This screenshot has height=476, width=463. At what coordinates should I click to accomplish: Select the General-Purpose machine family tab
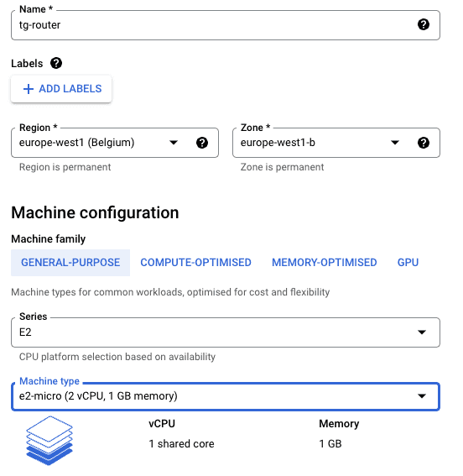[70, 263]
